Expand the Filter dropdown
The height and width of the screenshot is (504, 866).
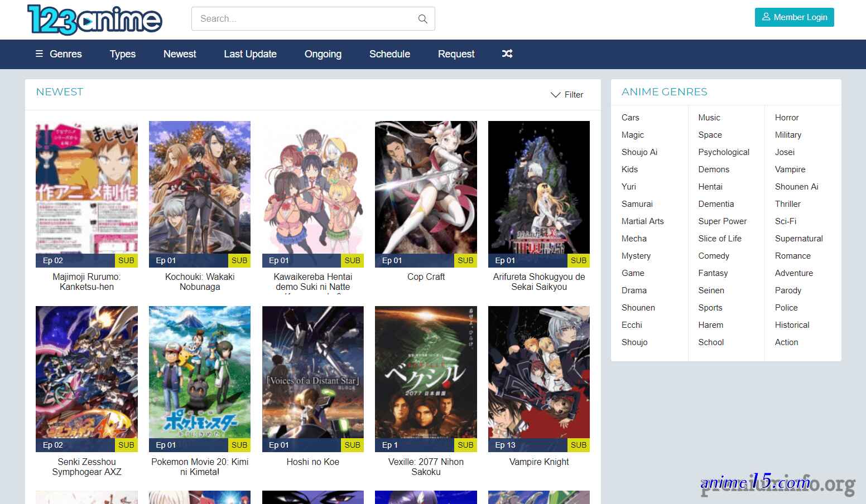(x=567, y=95)
